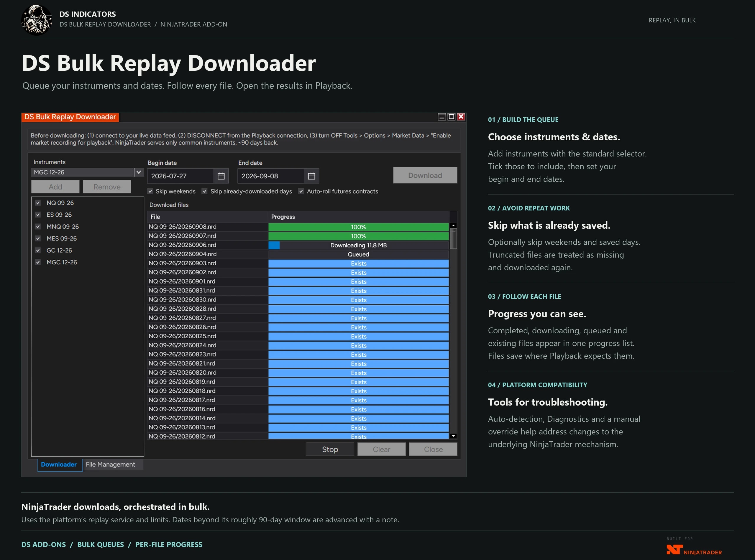The height and width of the screenshot is (560, 755).
Task: Click the Downloading 11.8 MB progress bar
Action: coord(359,245)
